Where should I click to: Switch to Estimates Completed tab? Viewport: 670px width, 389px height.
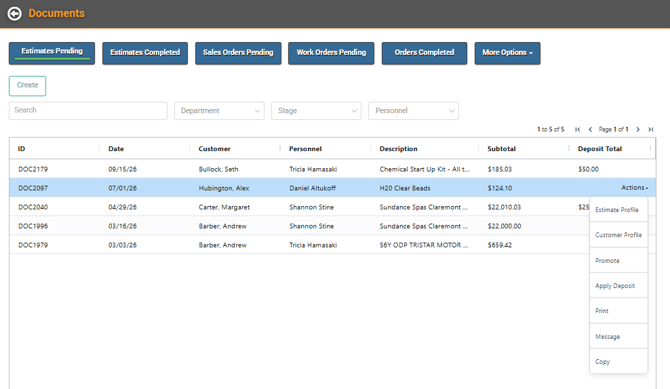click(x=145, y=53)
